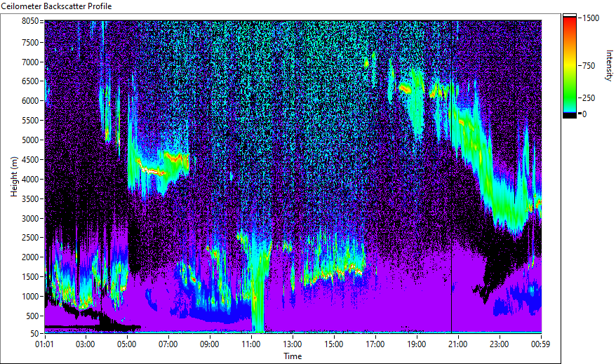Click the Ceilometer Backscatter Profile title

[56, 6]
